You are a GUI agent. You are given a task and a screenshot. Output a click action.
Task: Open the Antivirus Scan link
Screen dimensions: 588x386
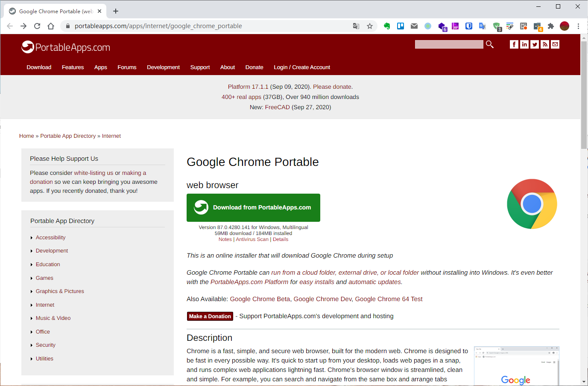pos(252,239)
